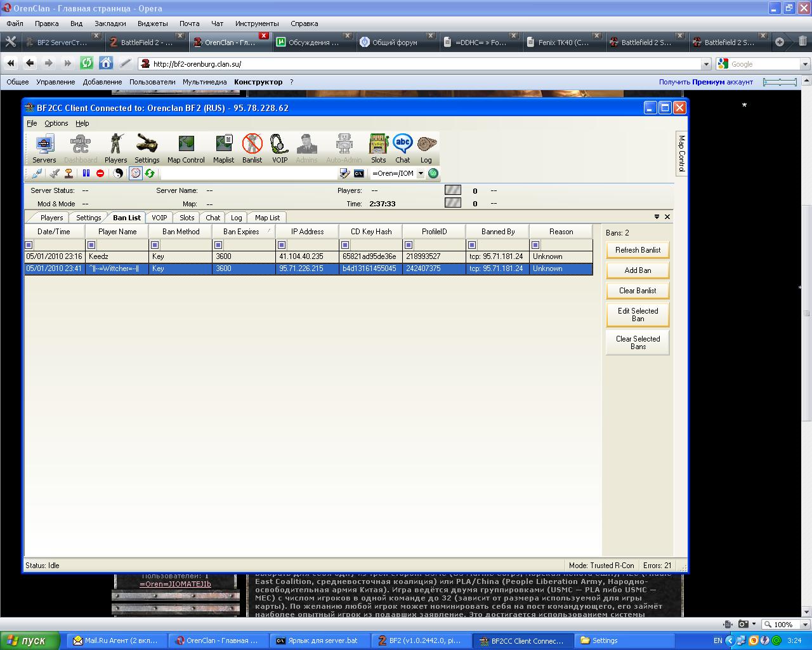The image size is (812, 650).
Task: Toggle the Date/Time column filter box
Action: coord(29,245)
